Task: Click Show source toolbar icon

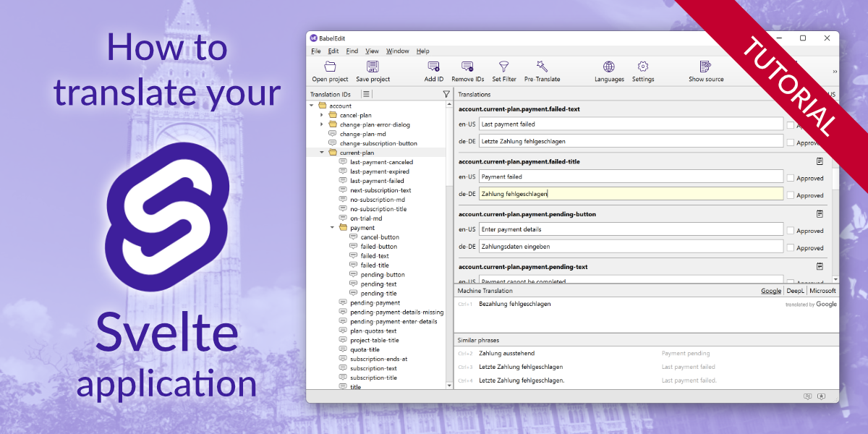Action: 706,71
